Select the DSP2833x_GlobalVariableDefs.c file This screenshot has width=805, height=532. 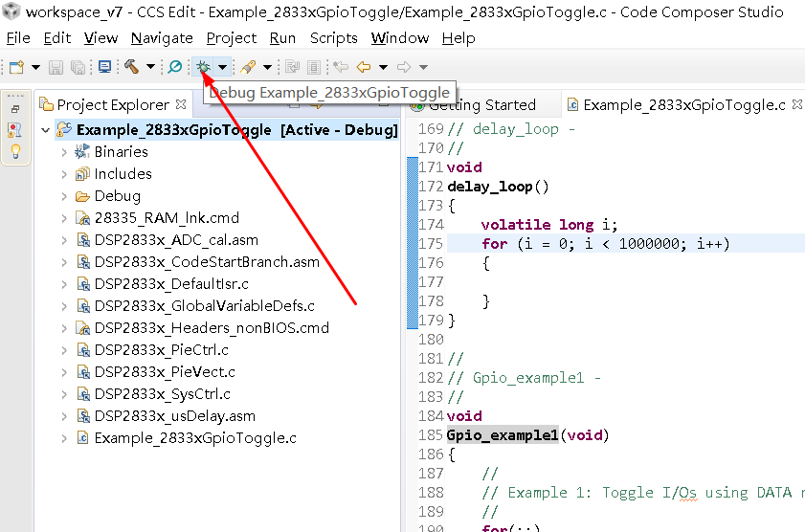204,307
